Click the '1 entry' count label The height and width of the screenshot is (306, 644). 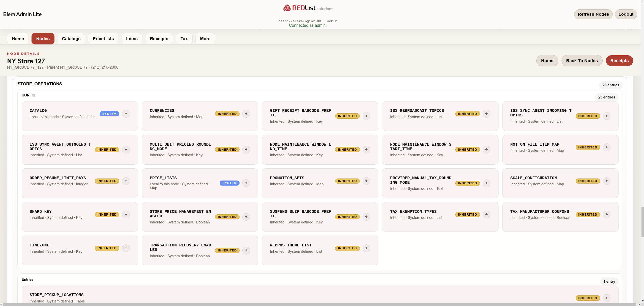pos(609,282)
